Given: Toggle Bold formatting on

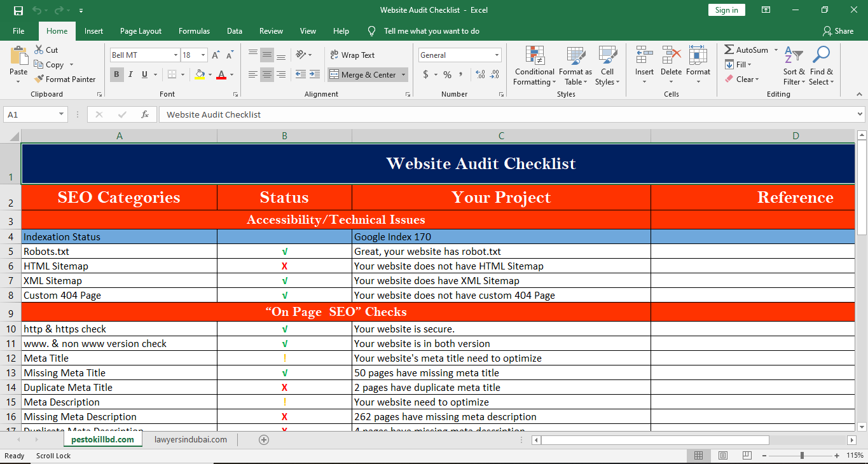Looking at the screenshot, I should tap(116, 75).
